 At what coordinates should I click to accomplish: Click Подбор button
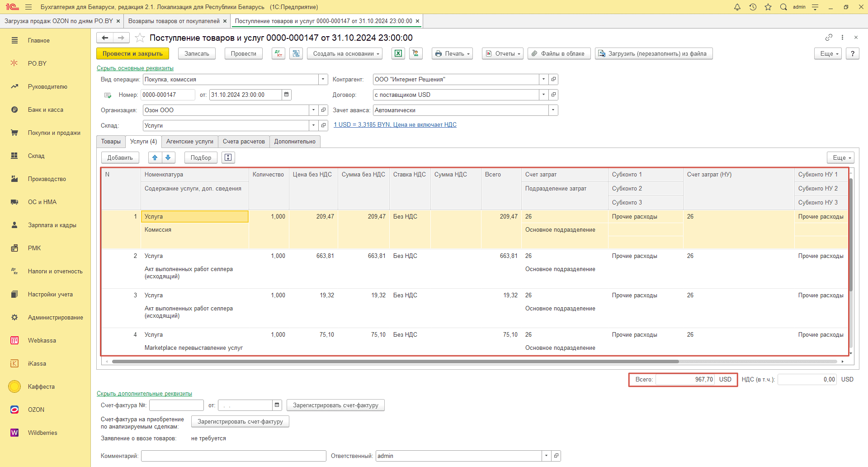(x=201, y=157)
